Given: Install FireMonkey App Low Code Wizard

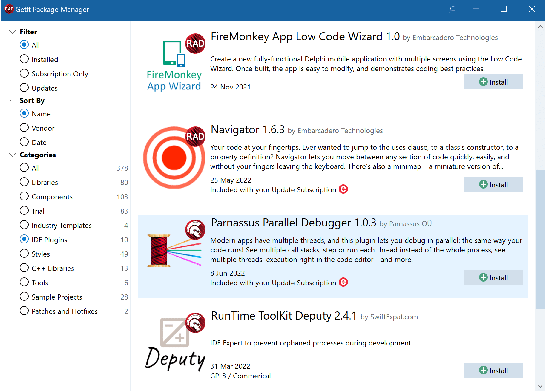Looking at the screenshot, I should (493, 82).
